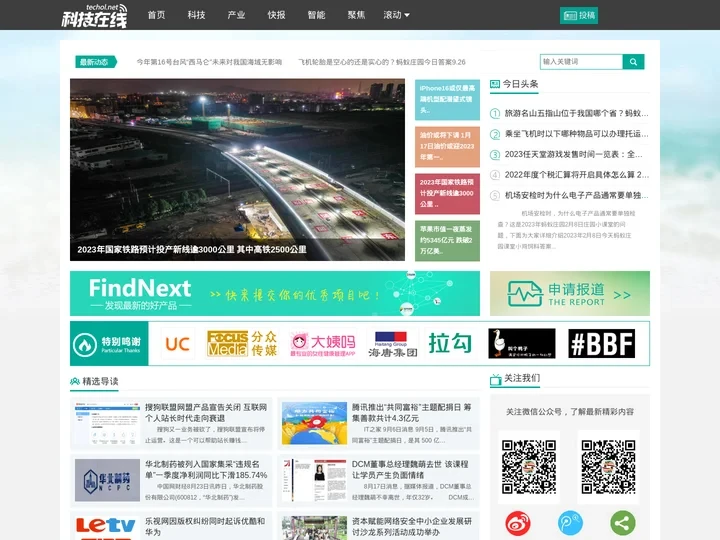Open the 华北制药 NCPC thumbnail
This screenshot has width=720, height=540.
(x=107, y=480)
